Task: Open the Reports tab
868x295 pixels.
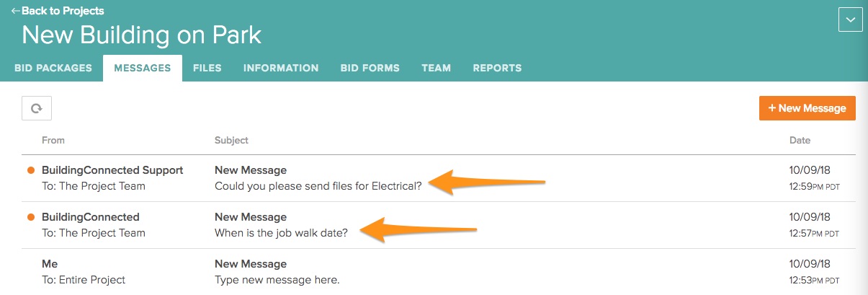Action: point(497,69)
